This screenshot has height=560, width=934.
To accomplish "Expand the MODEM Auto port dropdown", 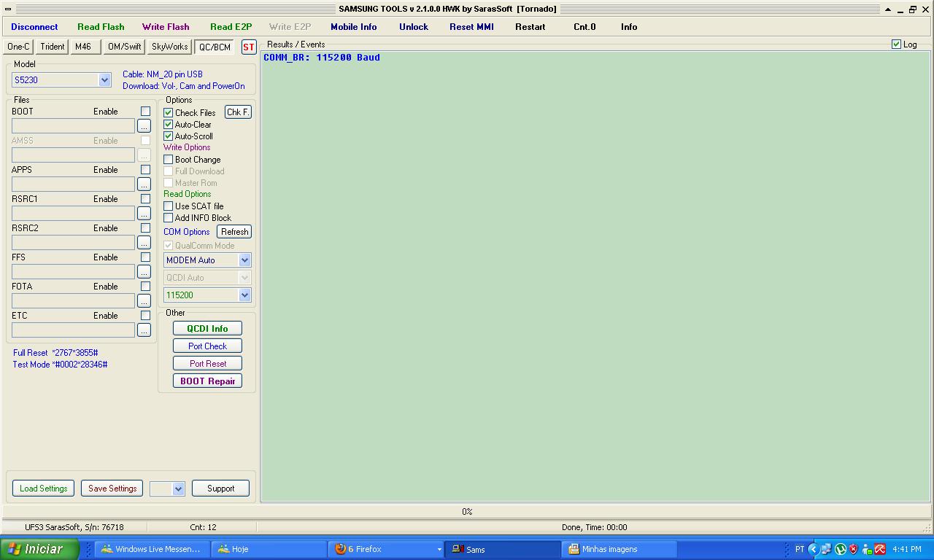I will coord(244,260).
